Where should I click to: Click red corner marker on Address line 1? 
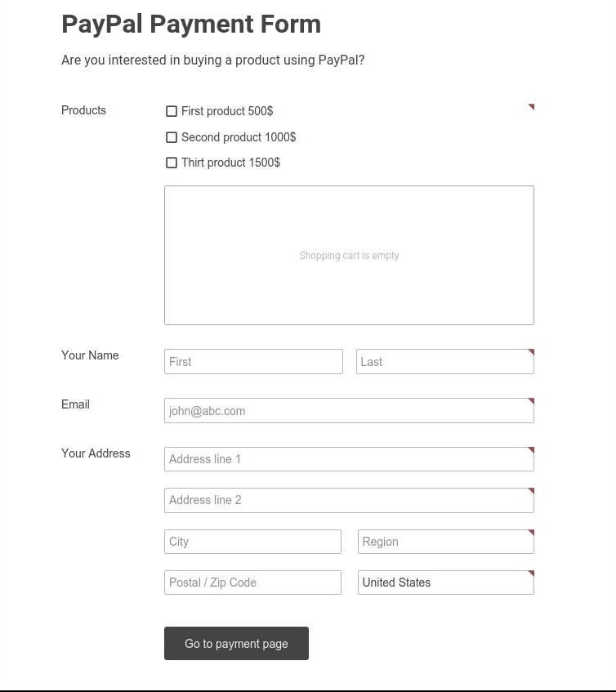click(531, 450)
